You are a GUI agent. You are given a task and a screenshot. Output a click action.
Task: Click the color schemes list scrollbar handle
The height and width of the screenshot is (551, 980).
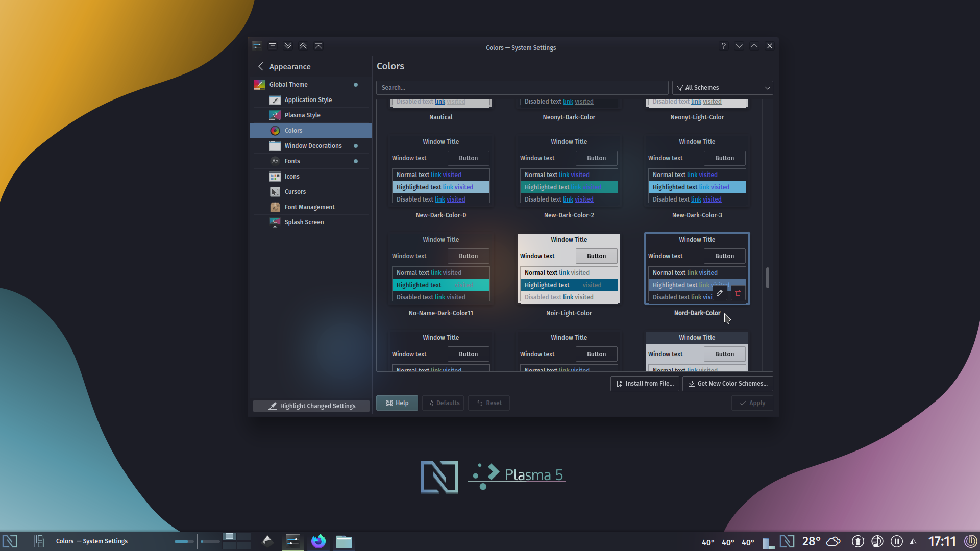point(768,278)
